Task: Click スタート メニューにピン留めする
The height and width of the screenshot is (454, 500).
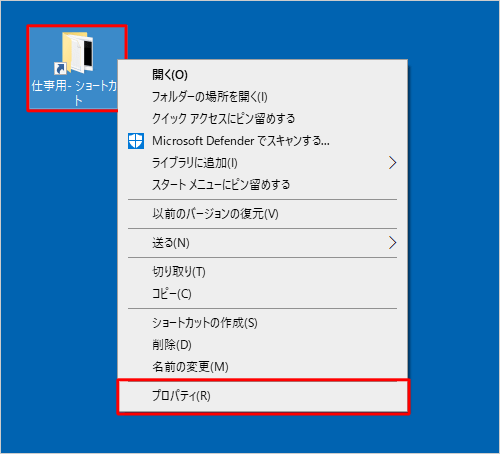Action: [x=263, y=185]
